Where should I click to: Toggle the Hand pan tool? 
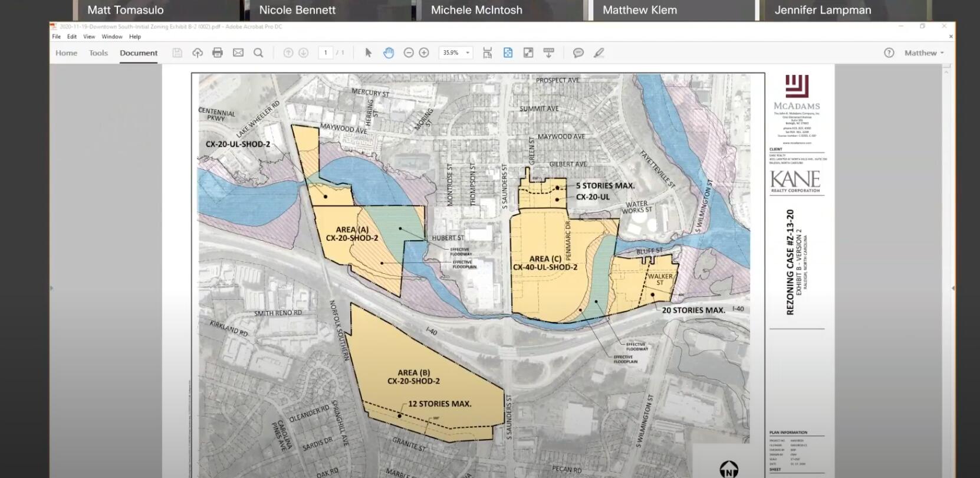tap(389, 53)
